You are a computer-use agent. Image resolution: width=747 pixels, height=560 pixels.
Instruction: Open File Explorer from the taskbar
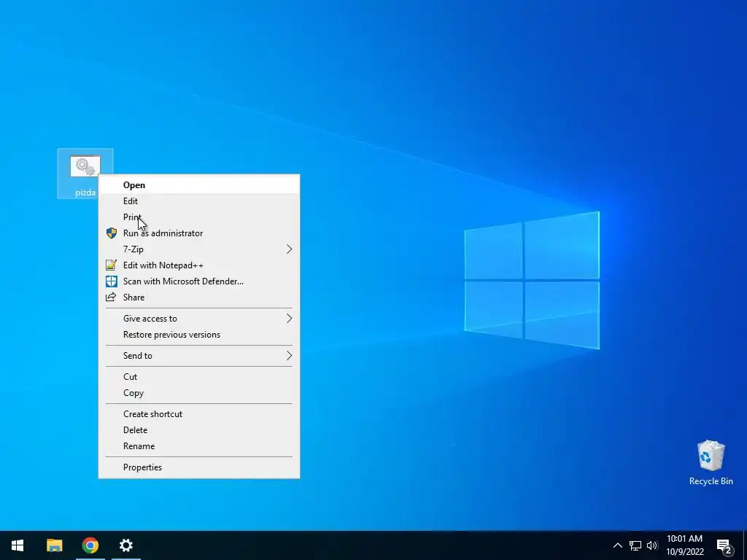54,545
